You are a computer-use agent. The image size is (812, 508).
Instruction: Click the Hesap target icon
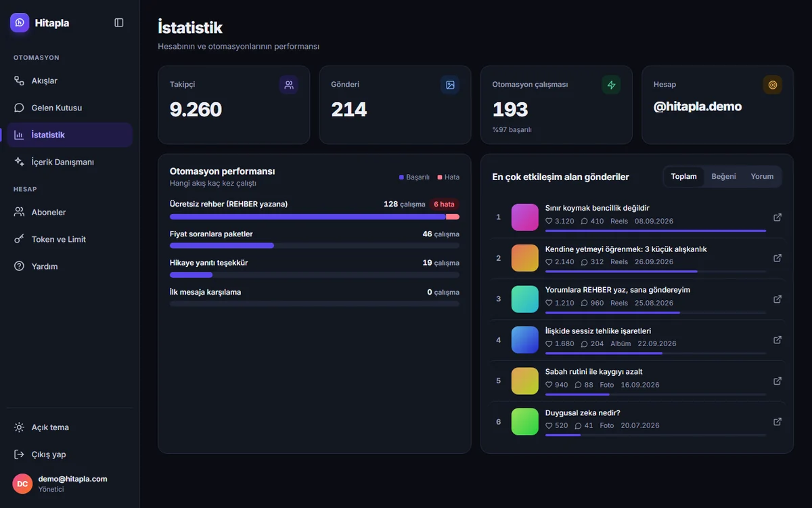click(772, 85)
